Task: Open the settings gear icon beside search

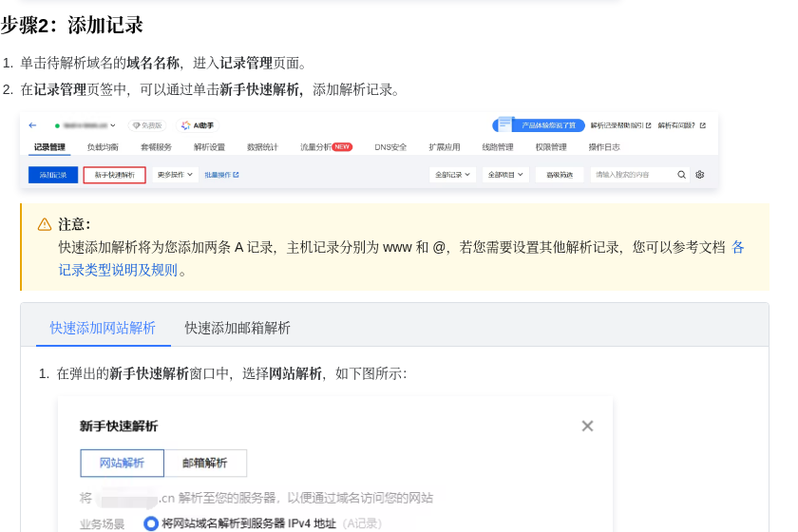Action: 700,175
